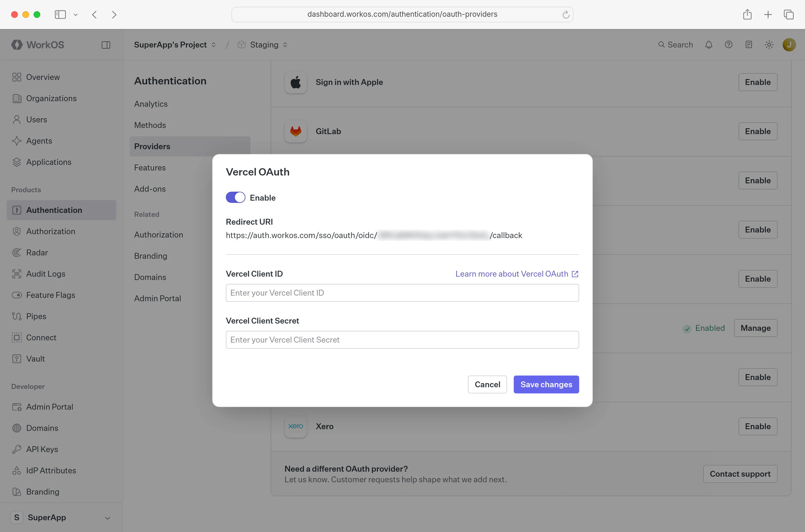Reload page with Safari refresh icon

click(565, 15)
